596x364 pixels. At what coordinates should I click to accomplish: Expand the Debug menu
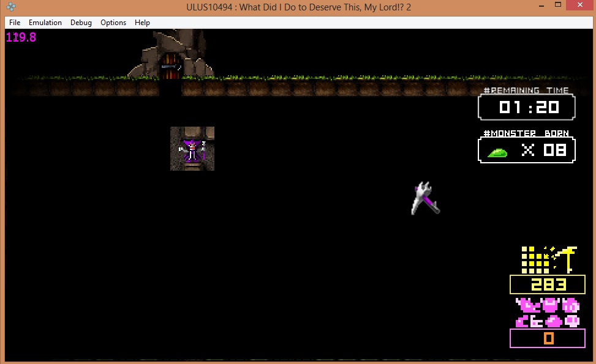click(81, 23)
